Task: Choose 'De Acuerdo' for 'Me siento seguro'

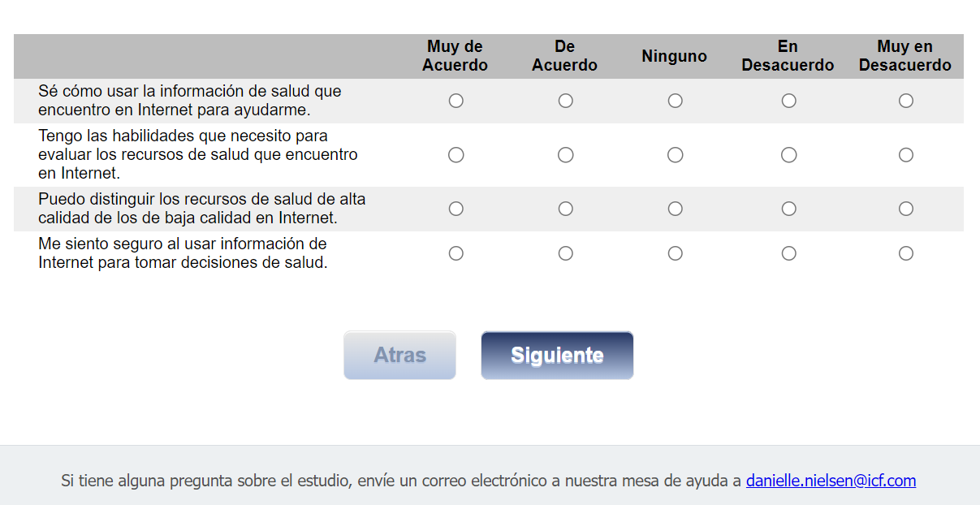Action: click(566, 253)
